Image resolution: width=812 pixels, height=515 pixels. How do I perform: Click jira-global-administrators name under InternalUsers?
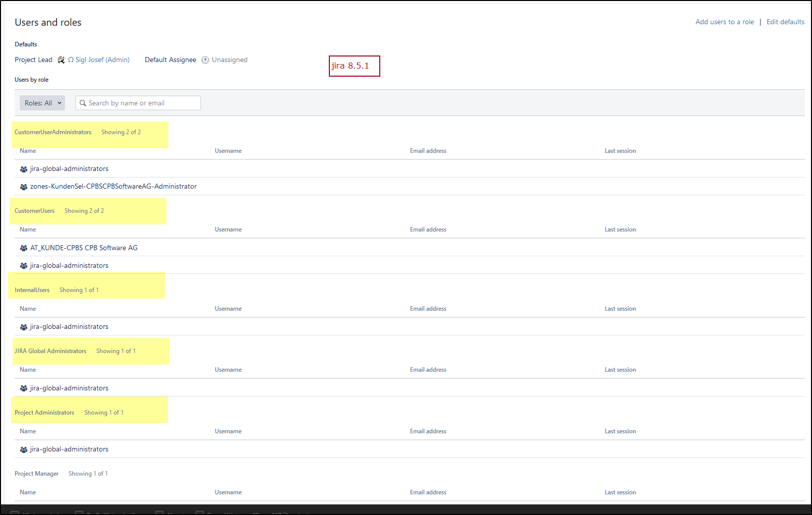click(x=69, y=326)
